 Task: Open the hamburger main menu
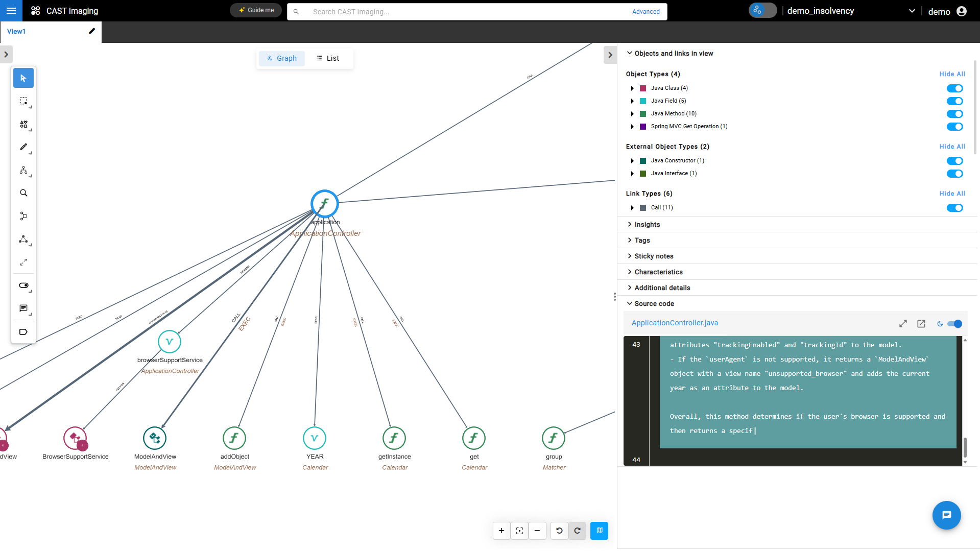pos(11,11)
